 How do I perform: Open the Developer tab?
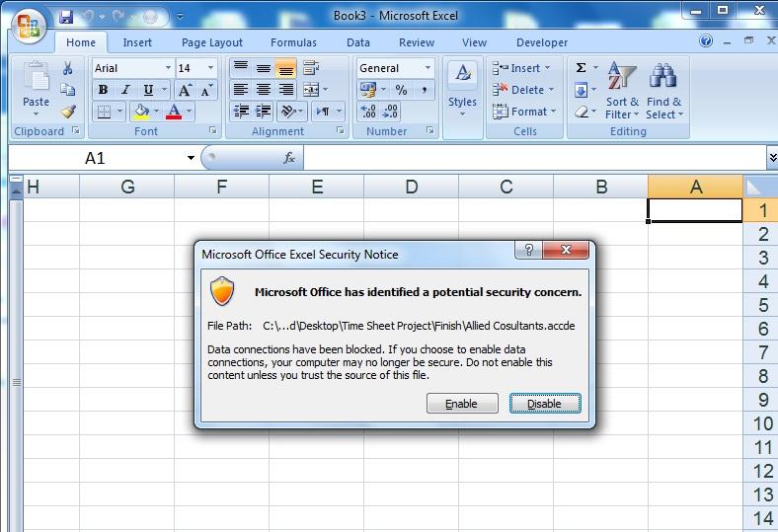tap(542, 42)
